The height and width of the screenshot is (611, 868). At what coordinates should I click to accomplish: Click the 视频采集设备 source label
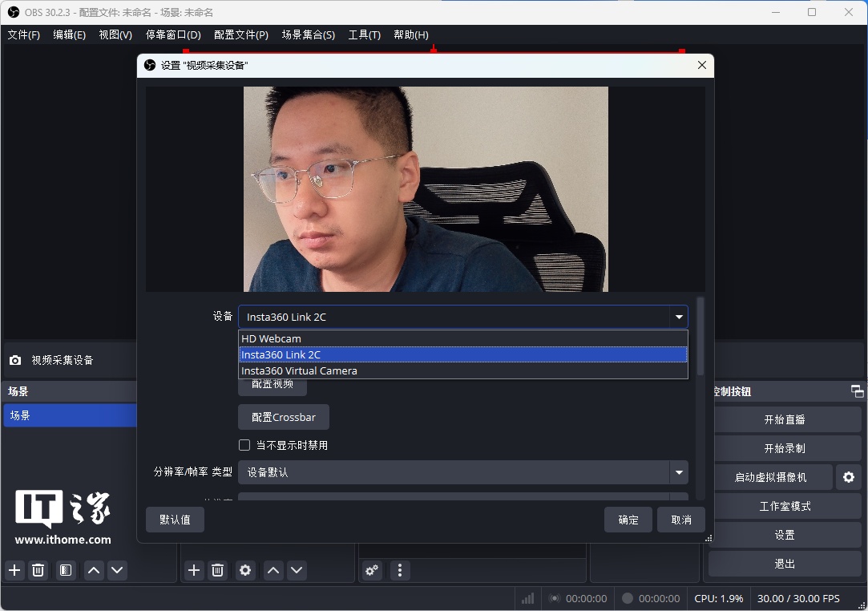63,360
